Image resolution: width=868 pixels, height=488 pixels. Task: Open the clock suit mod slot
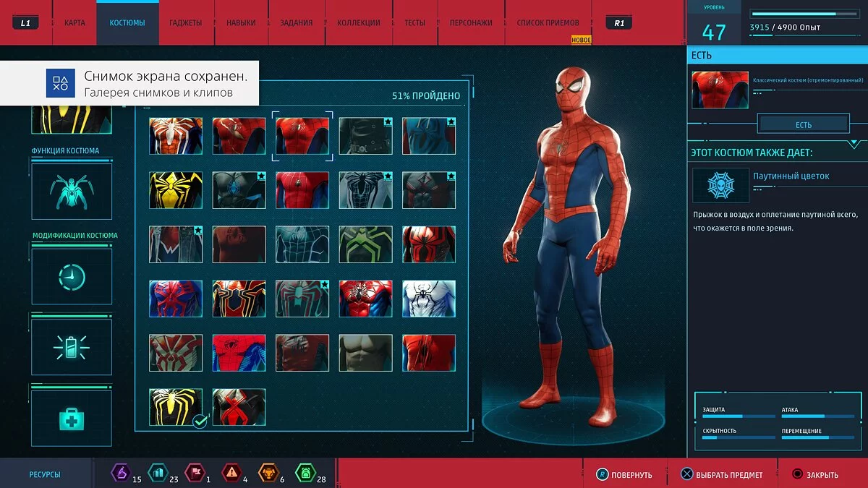[72, 277]
